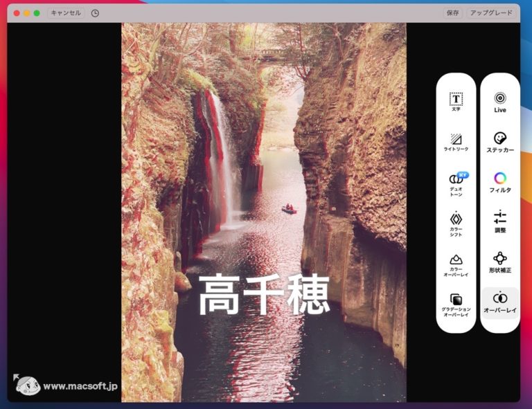Open the Live effects tool
This screenshot has height=409, width=532.
(499, 102)
